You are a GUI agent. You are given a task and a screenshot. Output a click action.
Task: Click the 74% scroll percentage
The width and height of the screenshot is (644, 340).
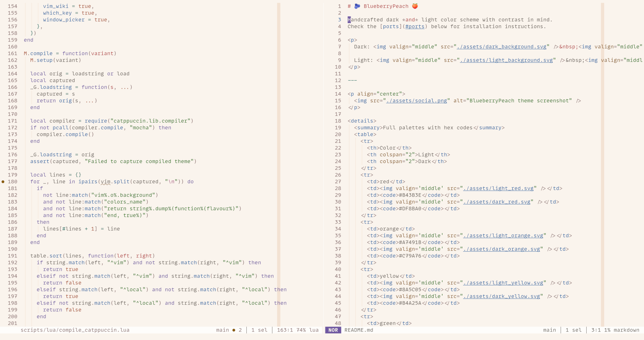tap(301, 330)
